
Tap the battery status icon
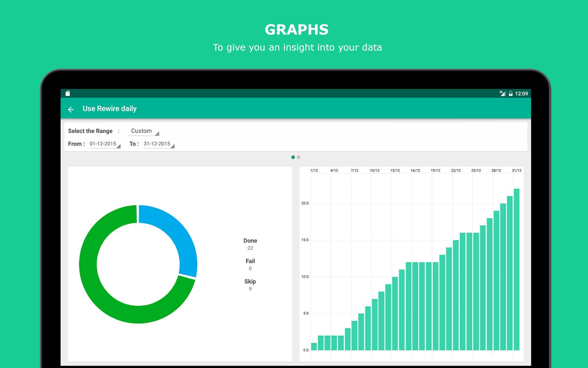[510, 94]
